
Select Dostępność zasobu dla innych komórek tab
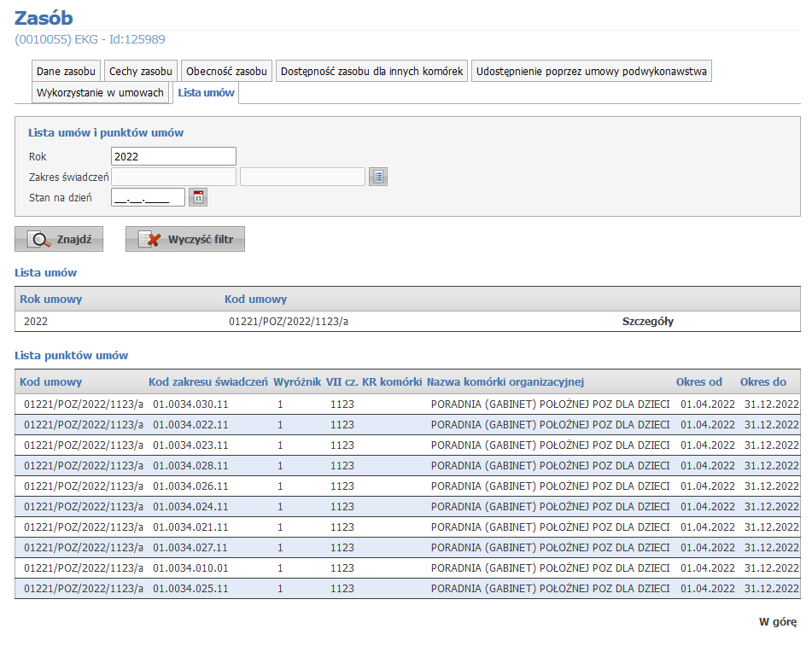click(371, 72)
